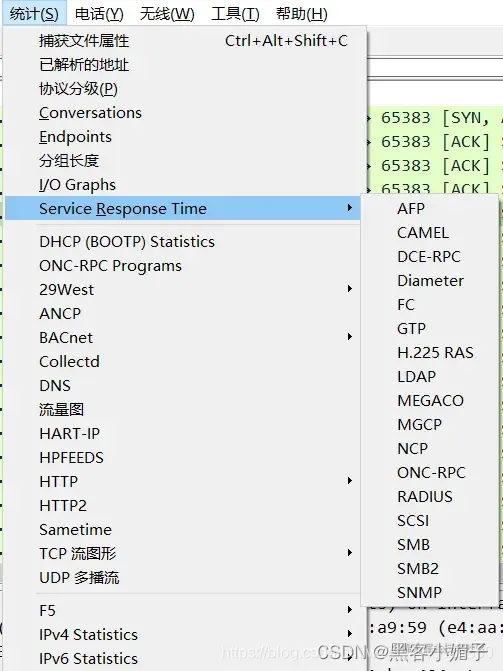Image resolution: width=503 pixels, height=671 pixels.
Task: Choose LDAP submenu entry
Action: click(430, 376)
